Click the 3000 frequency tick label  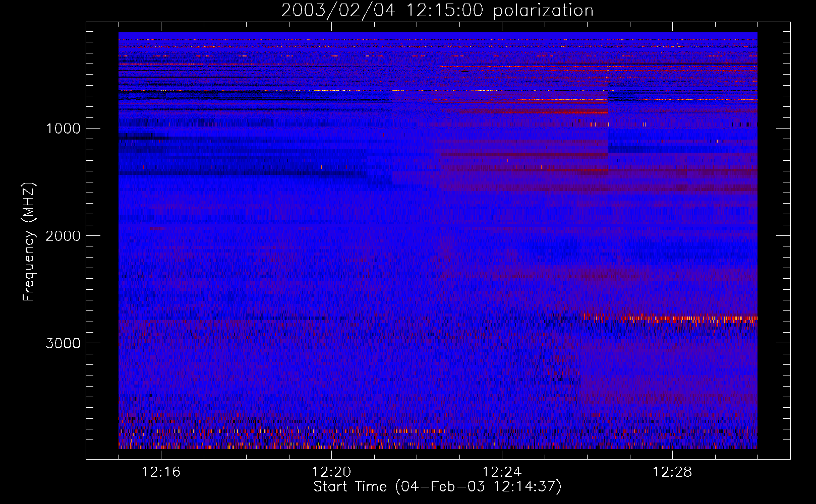pos(63,343)
